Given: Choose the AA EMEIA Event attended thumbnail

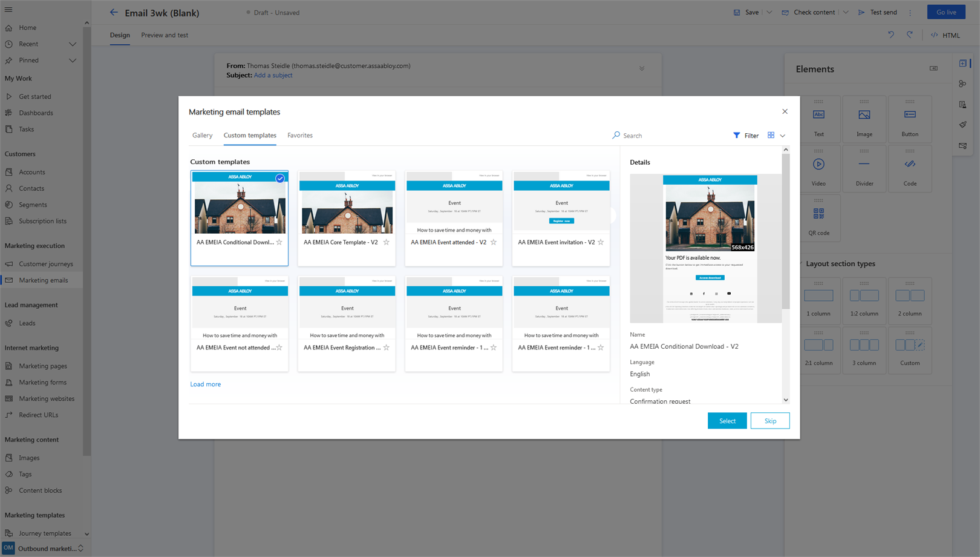Looking at the screenshot, I should pyautogui.click(x=454, y=206).
